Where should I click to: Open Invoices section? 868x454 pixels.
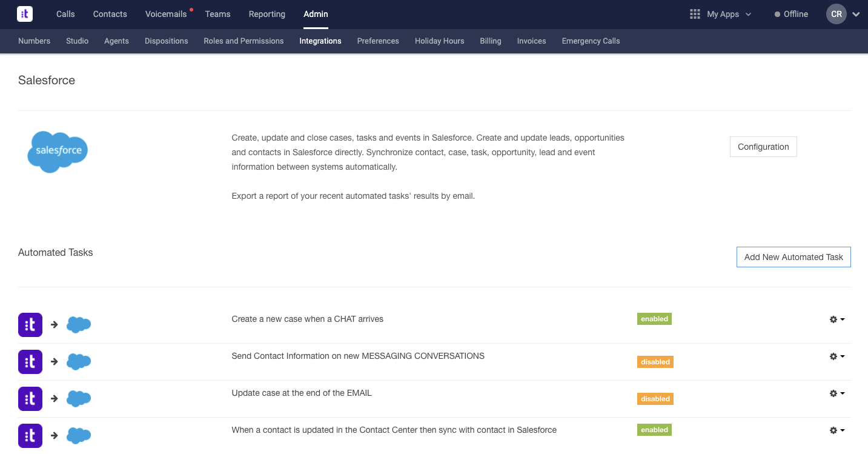pyautogui.click(x=532, y=41)
